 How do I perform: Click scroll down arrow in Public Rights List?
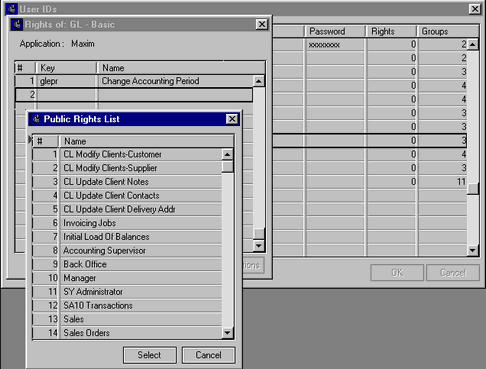click(227, 333)
